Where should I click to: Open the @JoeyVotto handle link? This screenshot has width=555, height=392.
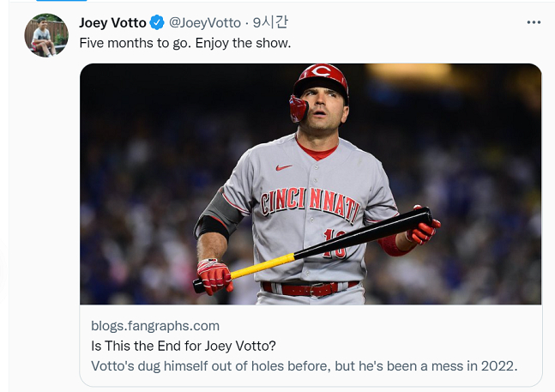pyautogui.click(x=204, y=23)
